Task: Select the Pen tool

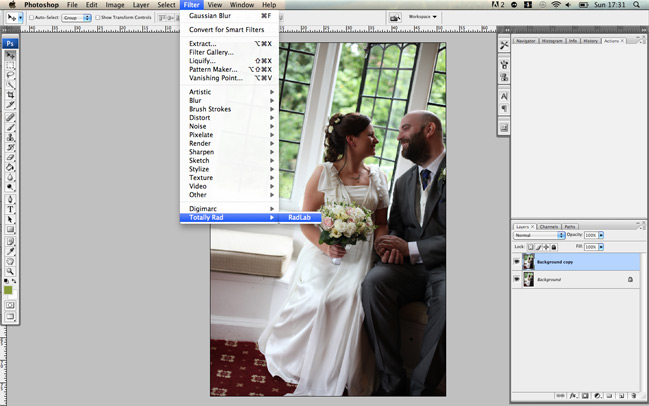Action: coord(10,199)
